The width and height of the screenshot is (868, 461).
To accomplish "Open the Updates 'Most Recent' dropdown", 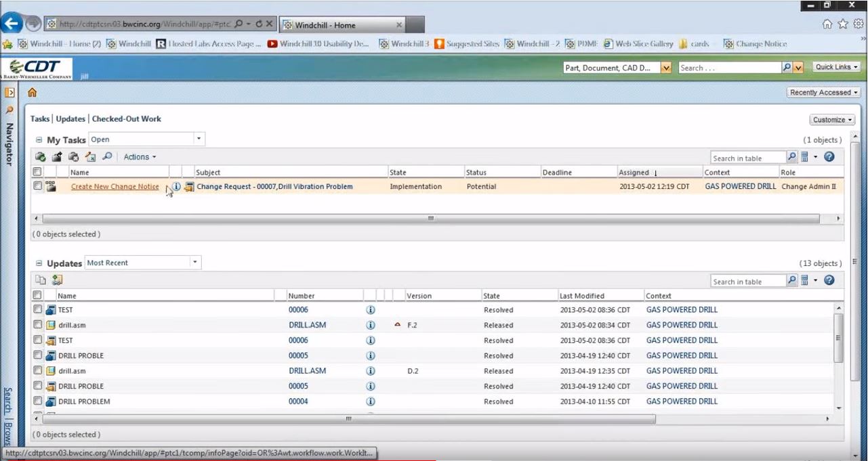I will coord(195,263).
